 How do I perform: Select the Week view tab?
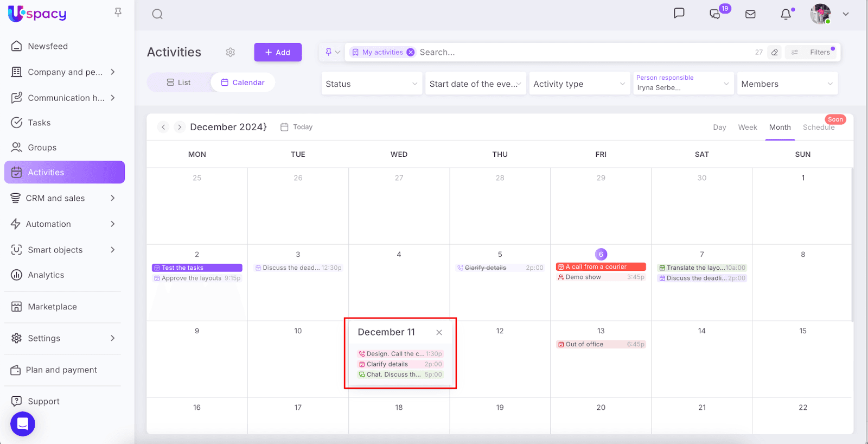coord(747,127)
